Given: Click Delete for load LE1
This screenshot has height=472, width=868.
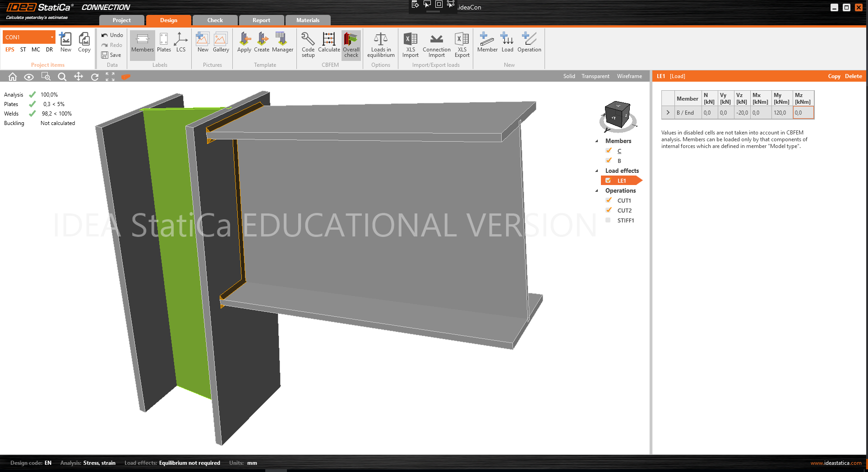Looking at the screenshot, I should click(853, 76).
